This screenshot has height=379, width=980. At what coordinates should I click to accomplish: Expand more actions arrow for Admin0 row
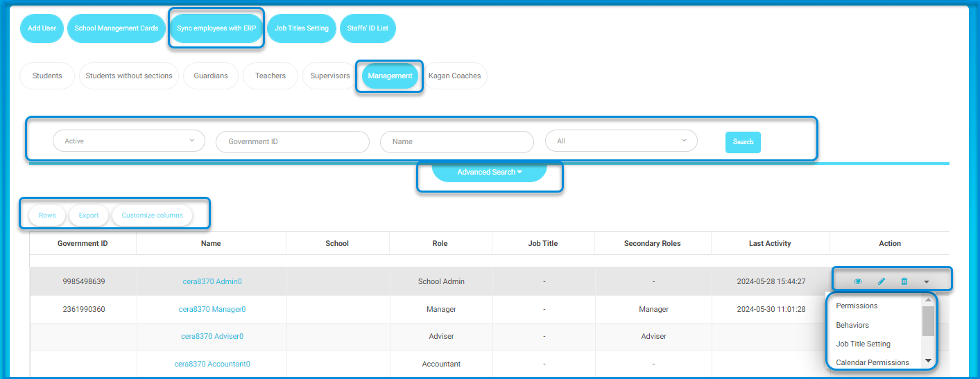pyautogui.click(x=927, y=282)
